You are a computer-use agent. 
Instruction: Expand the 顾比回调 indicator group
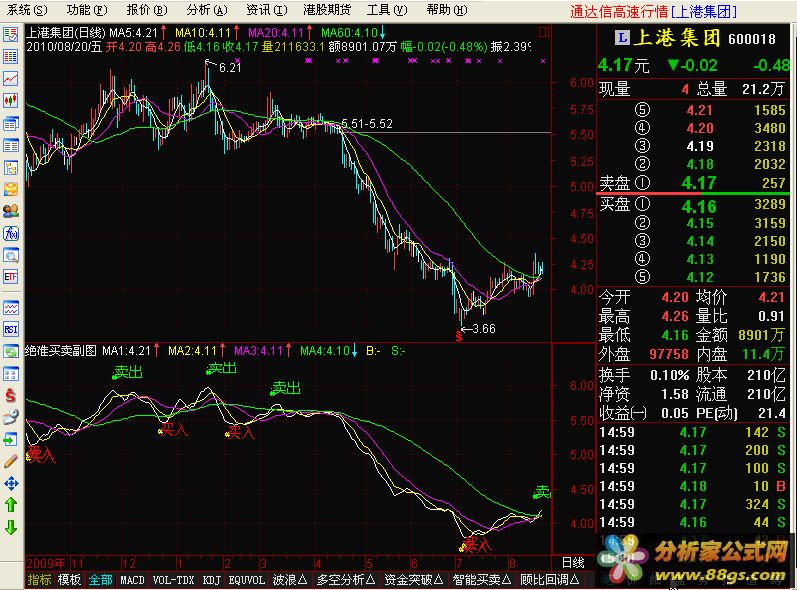[549, 580]
